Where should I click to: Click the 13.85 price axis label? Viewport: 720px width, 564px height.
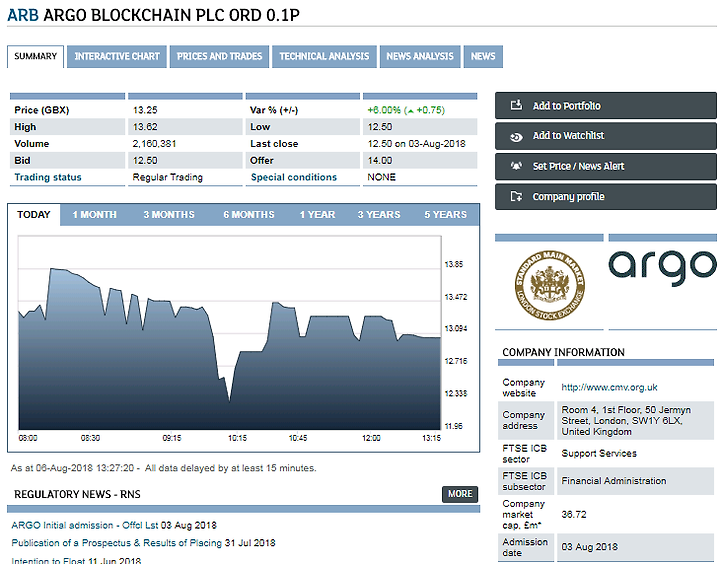[x=454, y=264]
